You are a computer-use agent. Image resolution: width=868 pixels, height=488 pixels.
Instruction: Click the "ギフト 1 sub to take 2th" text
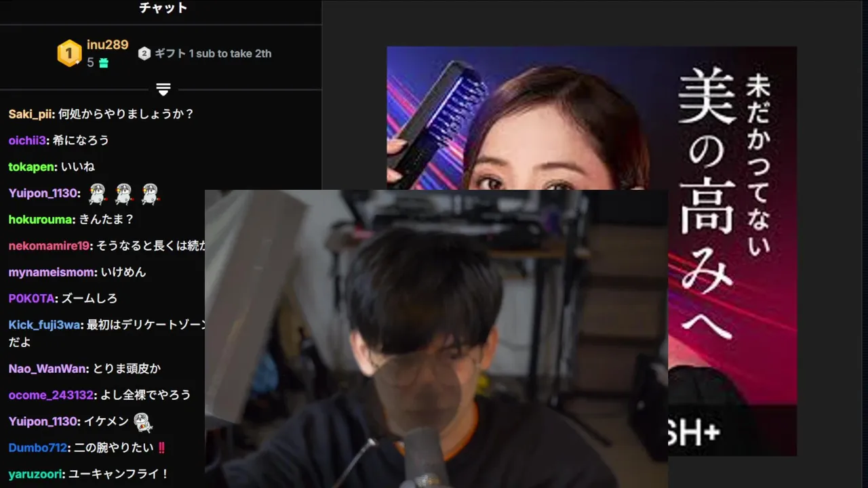pyautogui.click(x=213, y=54)
